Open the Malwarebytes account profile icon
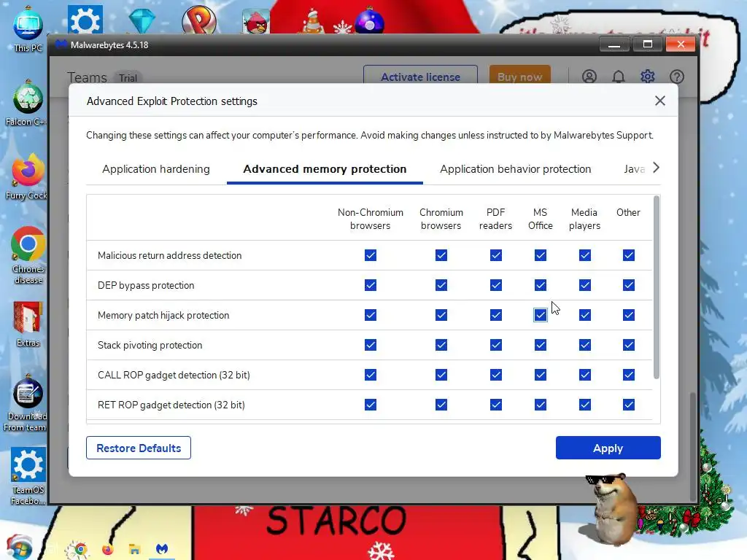Viewport: 747px width, 560px height. [589, 77]
